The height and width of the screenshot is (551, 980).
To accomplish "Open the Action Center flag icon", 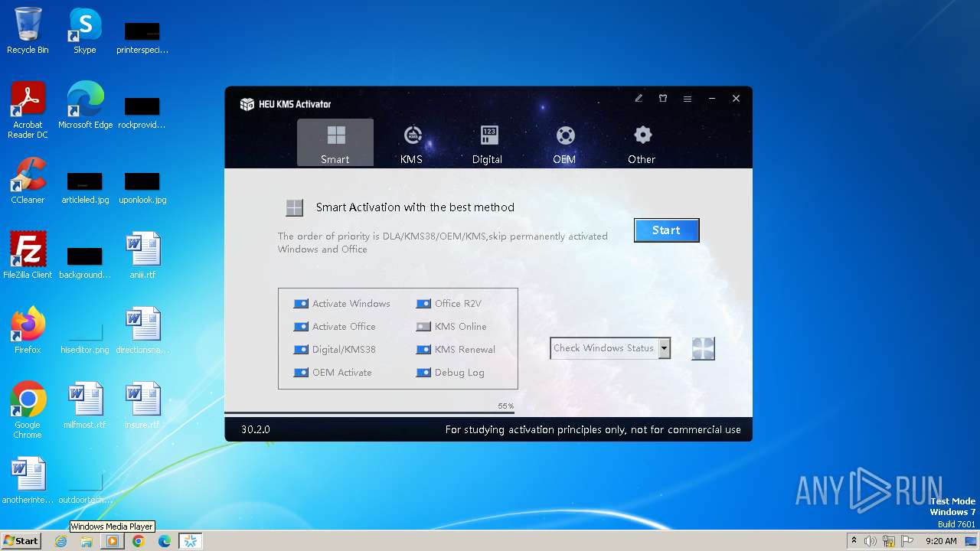I will [x=907, y=541].
